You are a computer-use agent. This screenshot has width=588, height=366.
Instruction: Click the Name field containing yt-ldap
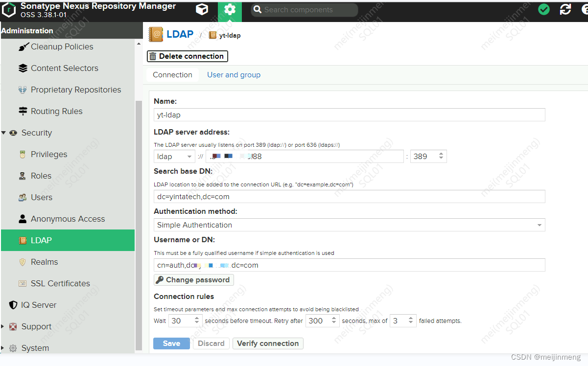(349, 115)
